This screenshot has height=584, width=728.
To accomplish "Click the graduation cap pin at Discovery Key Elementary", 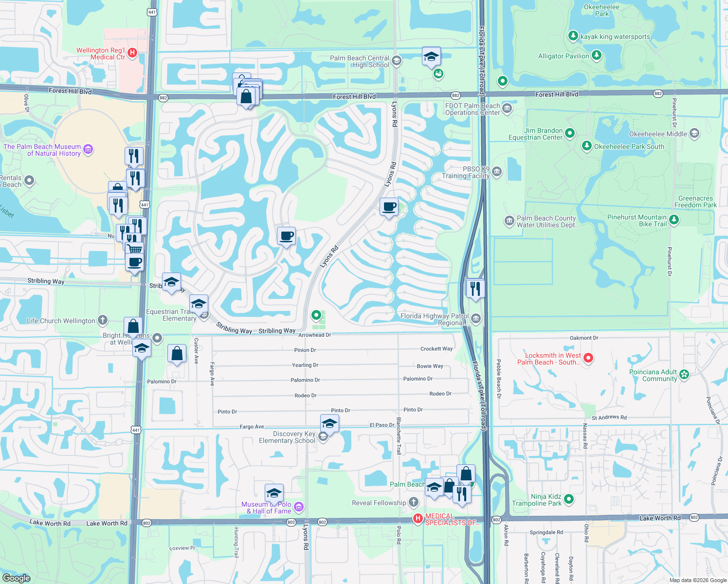I will (329, 422).
